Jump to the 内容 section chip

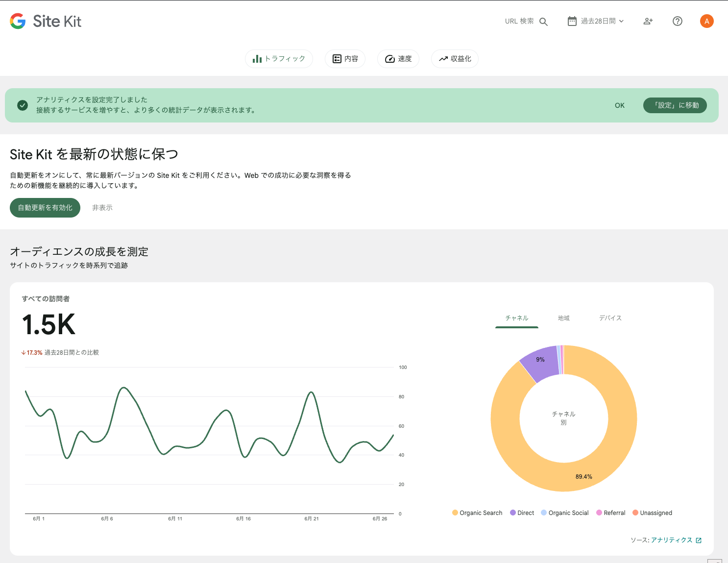345,59
